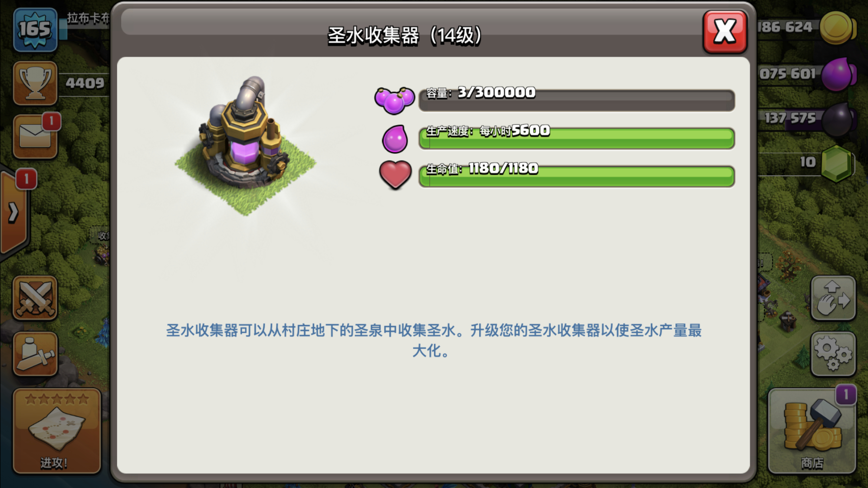The image size is (868, 488).
Task: Open the trophy league icon
Action: point(35,83)
